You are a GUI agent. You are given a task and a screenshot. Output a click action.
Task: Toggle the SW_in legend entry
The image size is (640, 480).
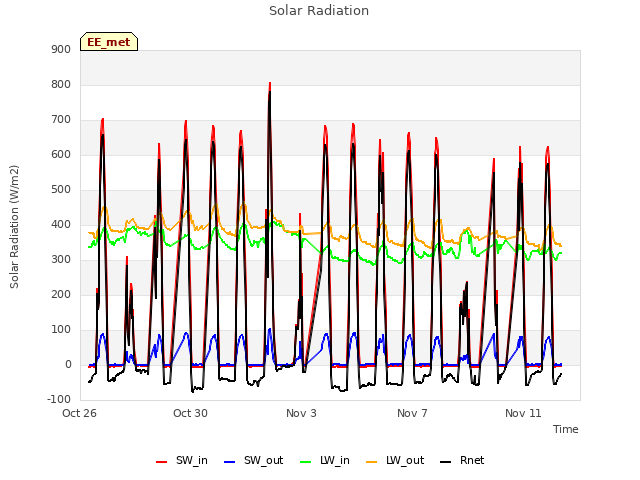coord(182,460)
